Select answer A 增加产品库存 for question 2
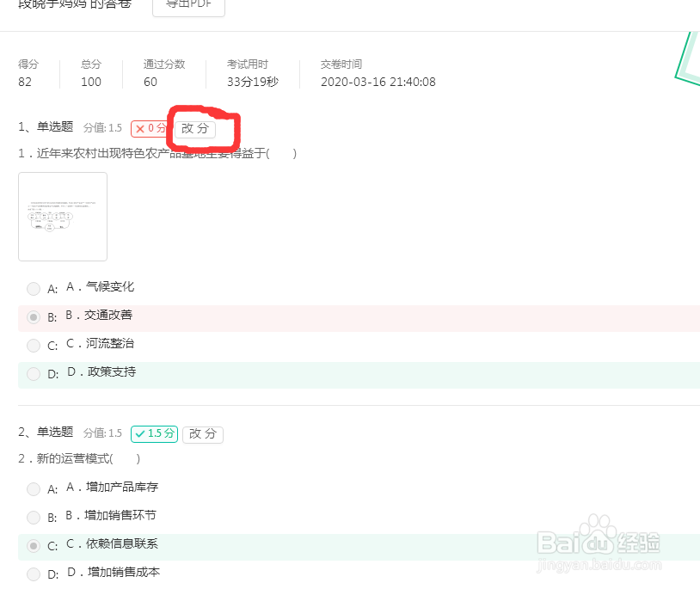700x589 pixels. [x=33, y=489]
